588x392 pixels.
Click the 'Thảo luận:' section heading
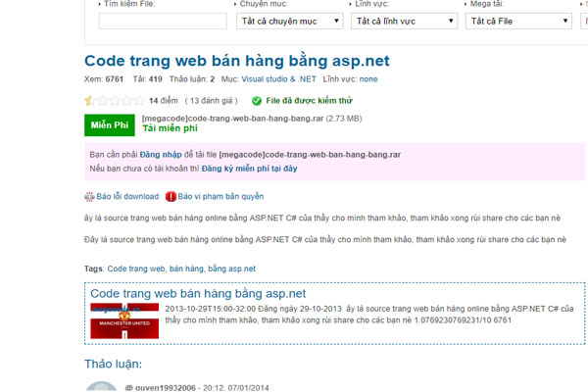[114, 364]
